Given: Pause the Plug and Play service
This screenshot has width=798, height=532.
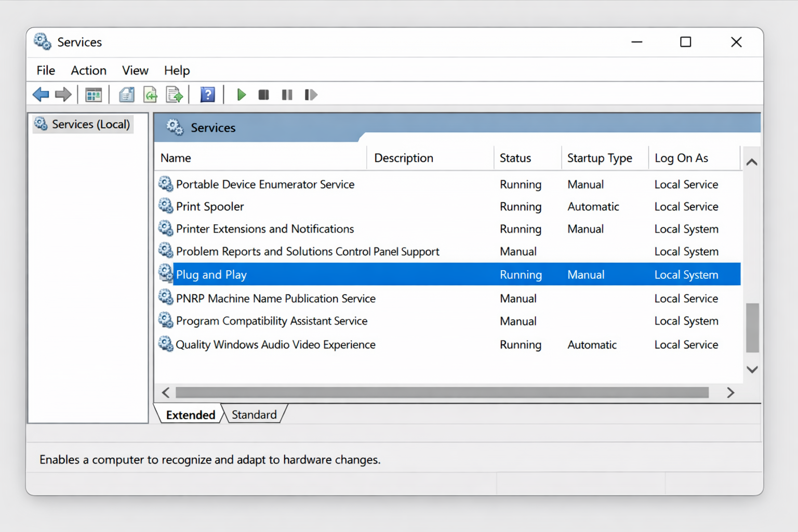Looking at the screenshot, I should point(287,94).
